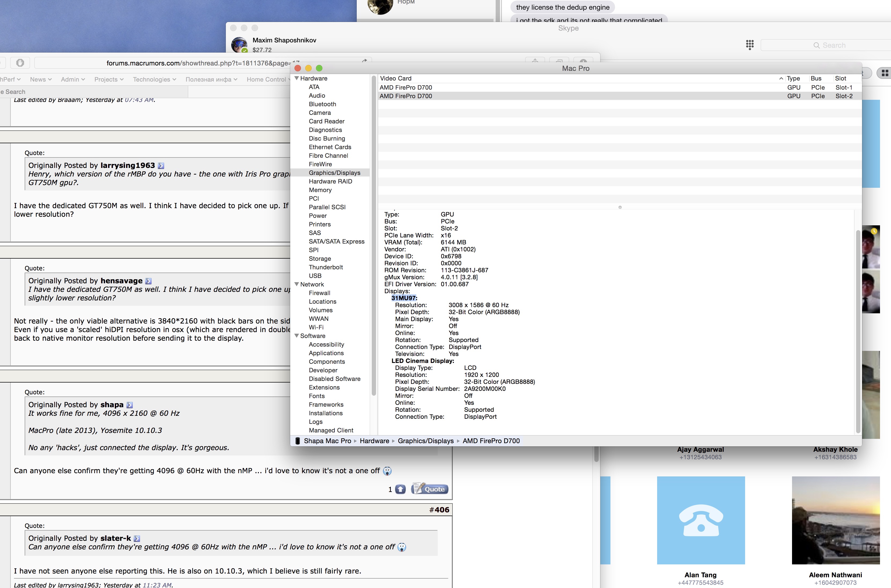Select Bluetooth in the Hardware list
The image size is (891, 588).
322,104
